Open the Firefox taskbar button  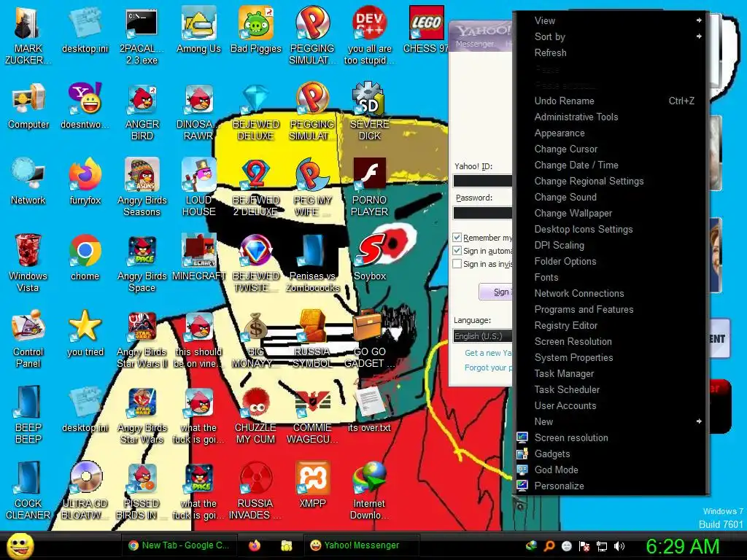[x=255, y=545]
